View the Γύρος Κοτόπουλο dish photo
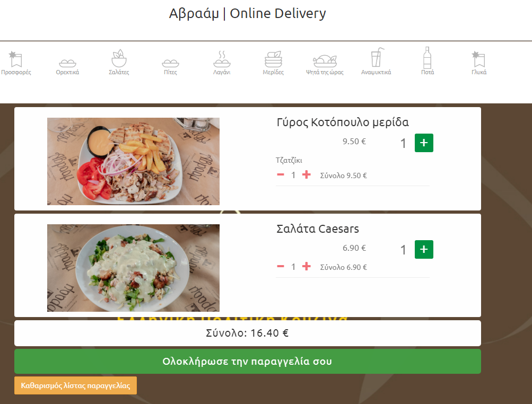This screenshot has height=404, width=532. (x=133, y=162)
